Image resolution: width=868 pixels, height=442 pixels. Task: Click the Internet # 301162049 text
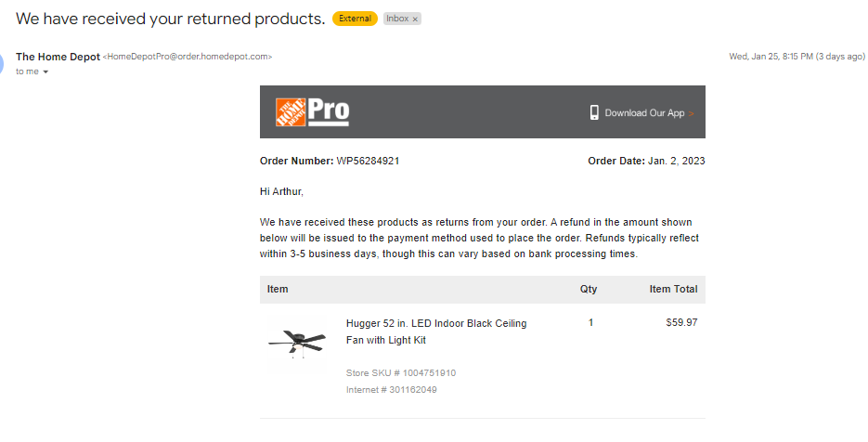pos(392,389)
